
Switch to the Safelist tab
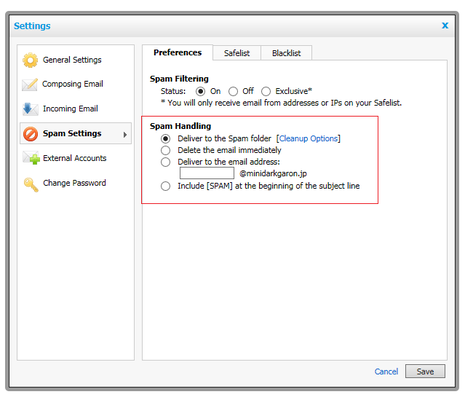point(237,53)
